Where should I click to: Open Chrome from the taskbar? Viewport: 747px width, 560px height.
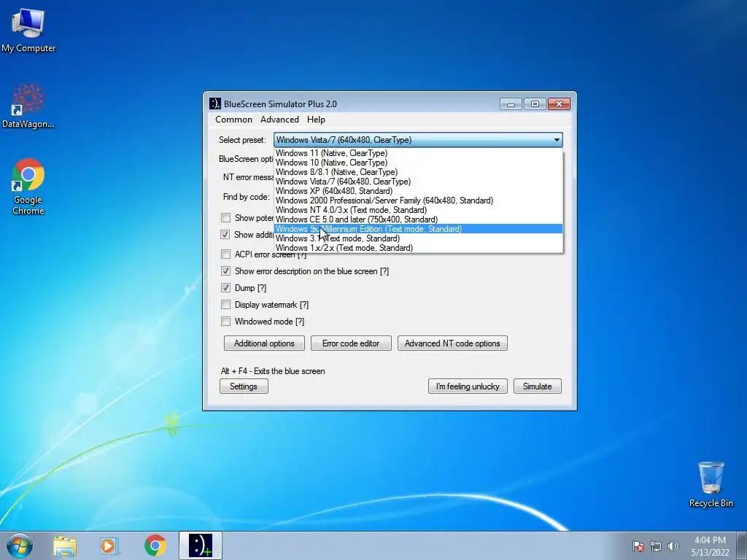click(155, 545)
